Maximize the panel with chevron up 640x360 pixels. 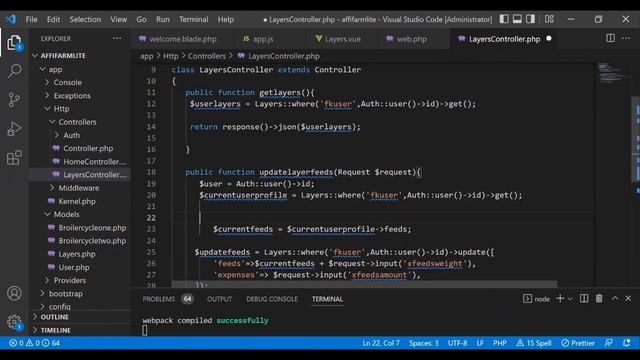[615, 299]
